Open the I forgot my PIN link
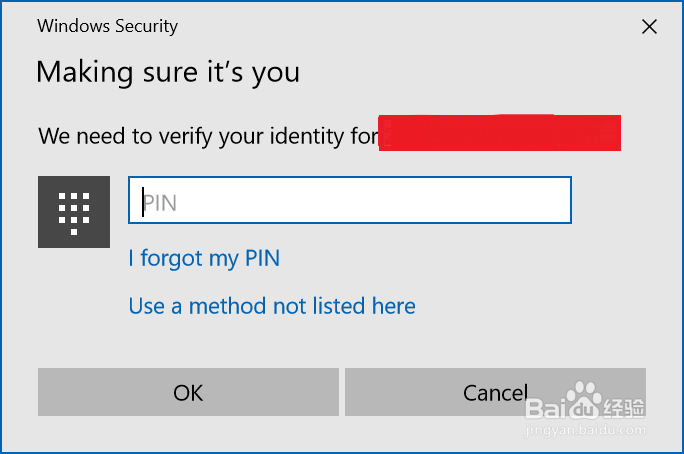The image size is (684, 454). (x=204, y=258)
